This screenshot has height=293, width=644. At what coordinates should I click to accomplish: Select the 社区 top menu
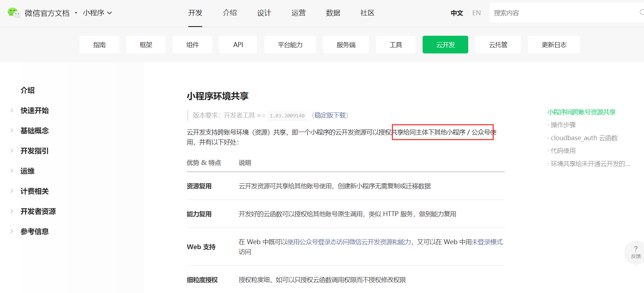pyautogui.click(x=367, y=13)
